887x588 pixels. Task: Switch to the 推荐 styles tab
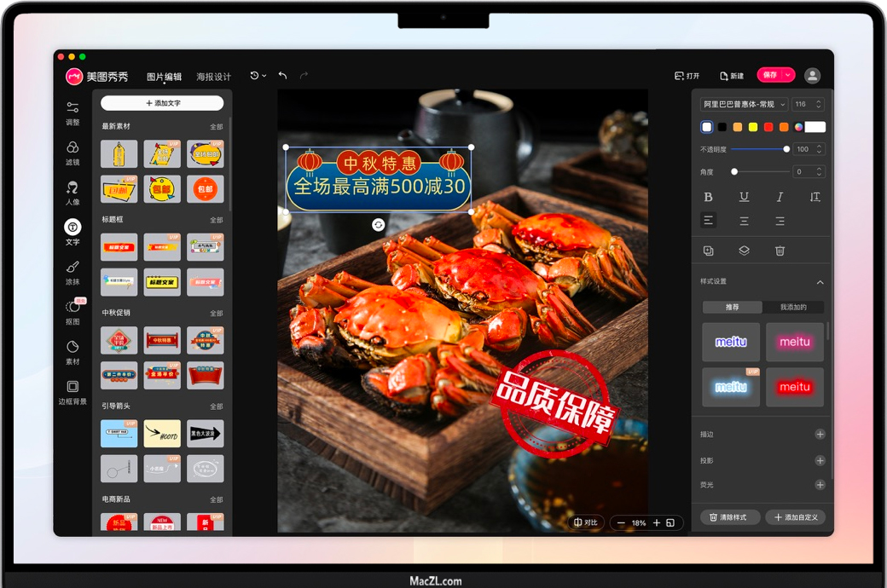pos(732,307)
